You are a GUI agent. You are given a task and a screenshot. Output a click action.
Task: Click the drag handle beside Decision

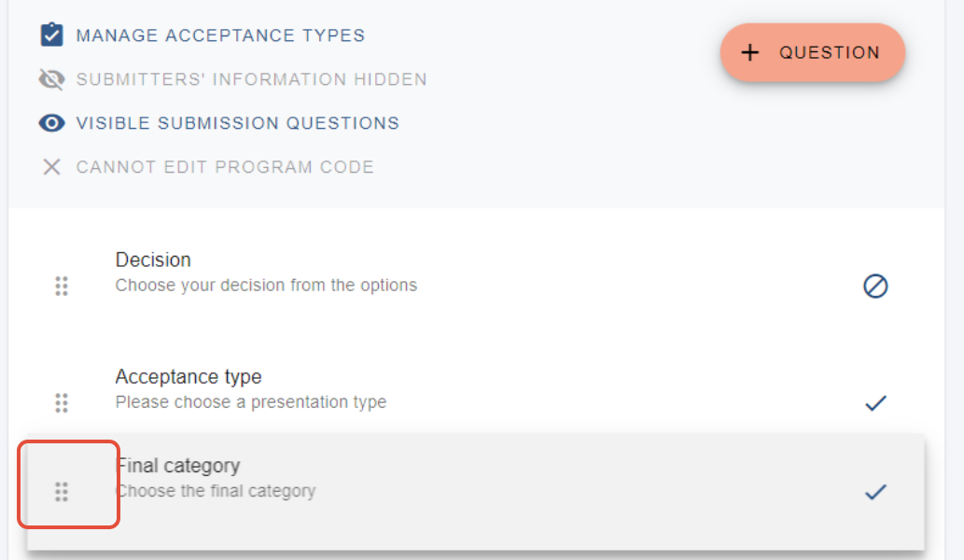62,286
